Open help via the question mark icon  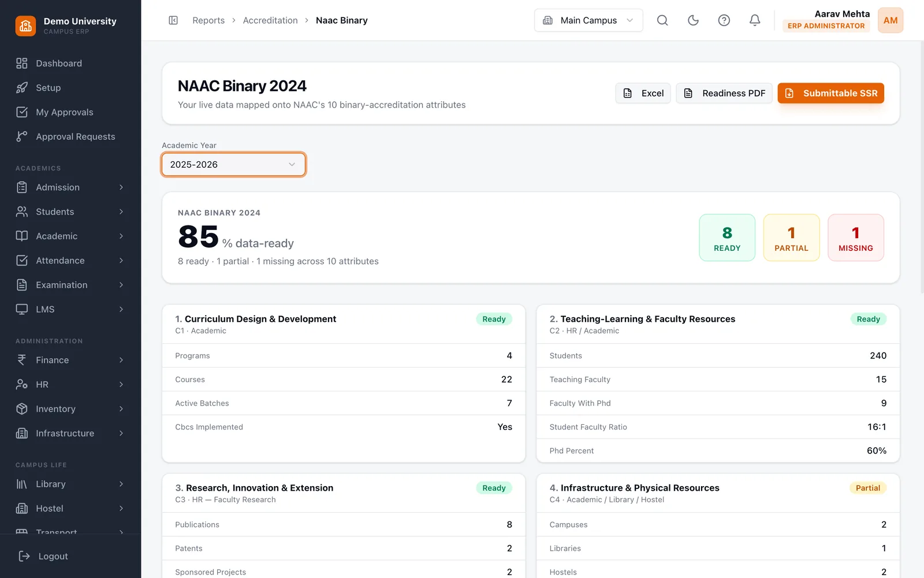click(x=724, y=20)
